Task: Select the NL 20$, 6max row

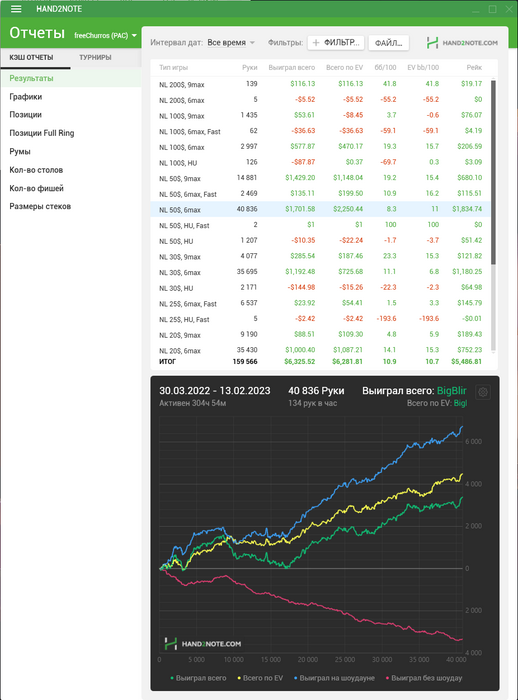Action: [x=320, y=350]
